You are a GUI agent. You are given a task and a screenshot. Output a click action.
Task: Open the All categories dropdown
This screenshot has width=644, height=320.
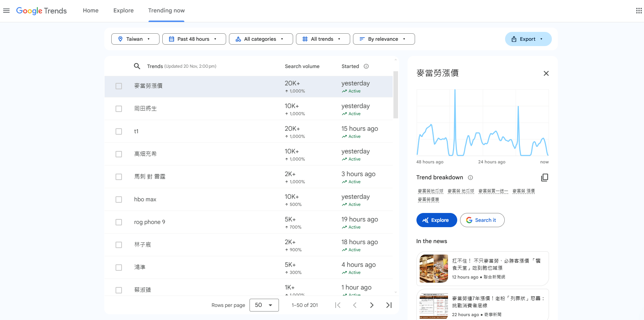click(x=261, y=39)
